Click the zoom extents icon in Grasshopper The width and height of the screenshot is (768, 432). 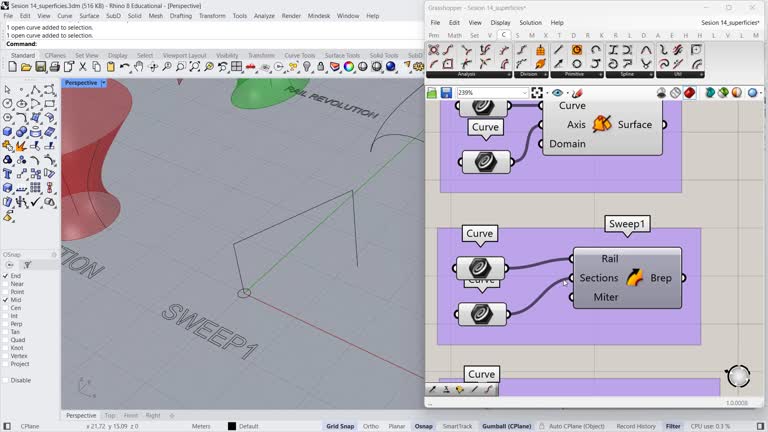click(x=537, y=93)
